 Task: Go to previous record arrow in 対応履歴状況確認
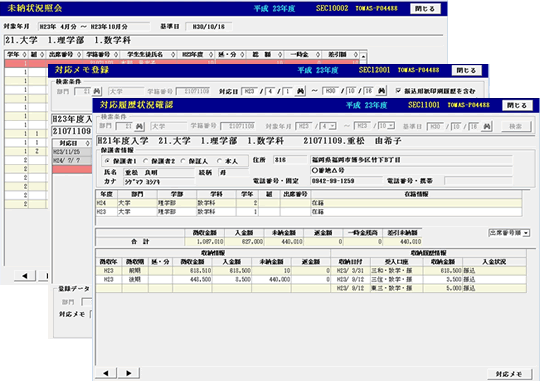pos(106,373)
